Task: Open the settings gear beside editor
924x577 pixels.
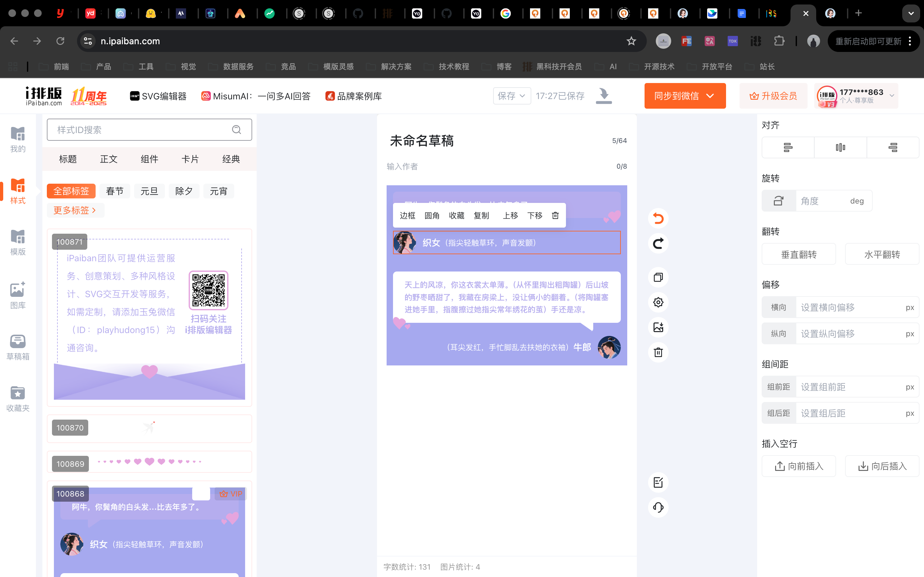Action: pyautogui.click(x=658, y=302)
